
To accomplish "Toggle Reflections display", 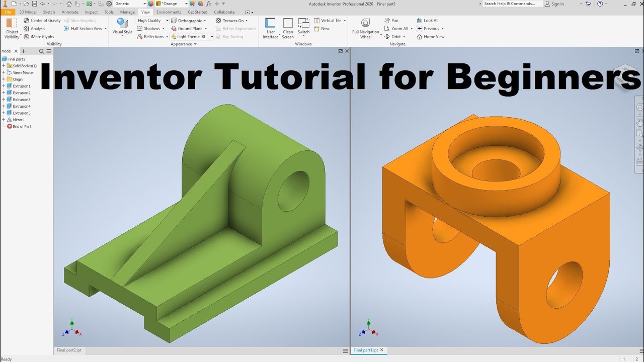I will pyautogui.click(x=152, y=37).
